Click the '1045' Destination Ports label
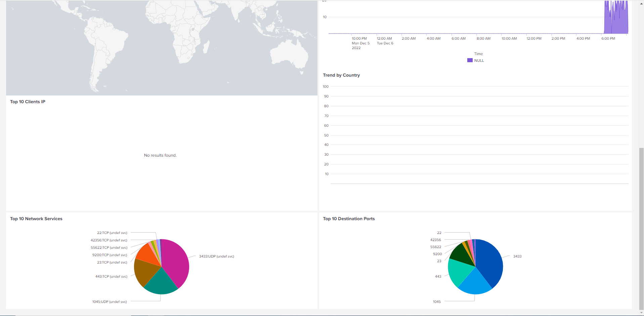The image size is (644, 316). point(437,302)
